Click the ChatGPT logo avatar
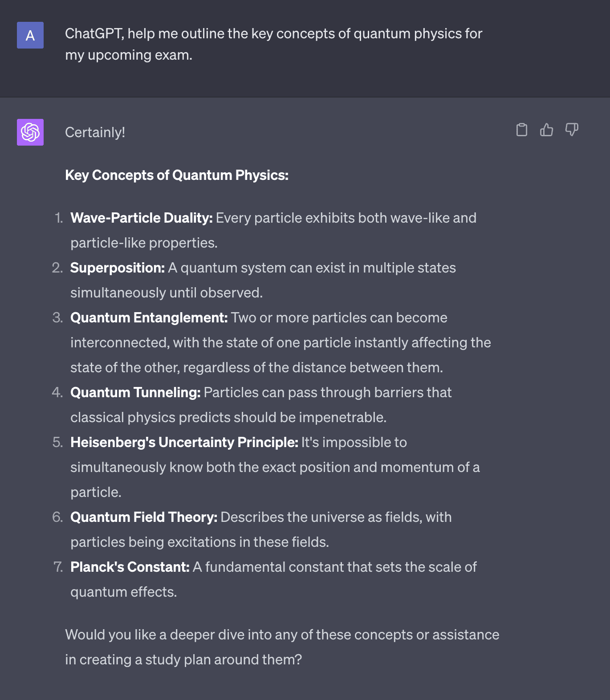 (30, 132)
